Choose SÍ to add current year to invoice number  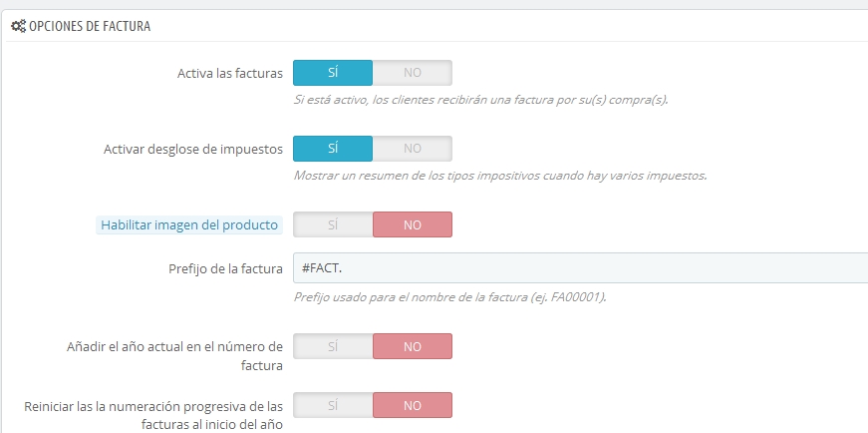(333, 346)
